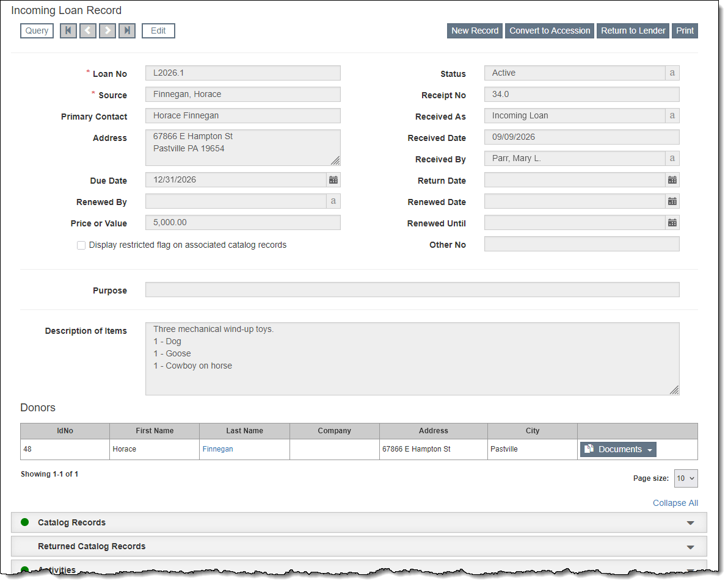
Task: Open the Renewed Date calendar picker
Action: pyautogui.click(x=672, y=201)
